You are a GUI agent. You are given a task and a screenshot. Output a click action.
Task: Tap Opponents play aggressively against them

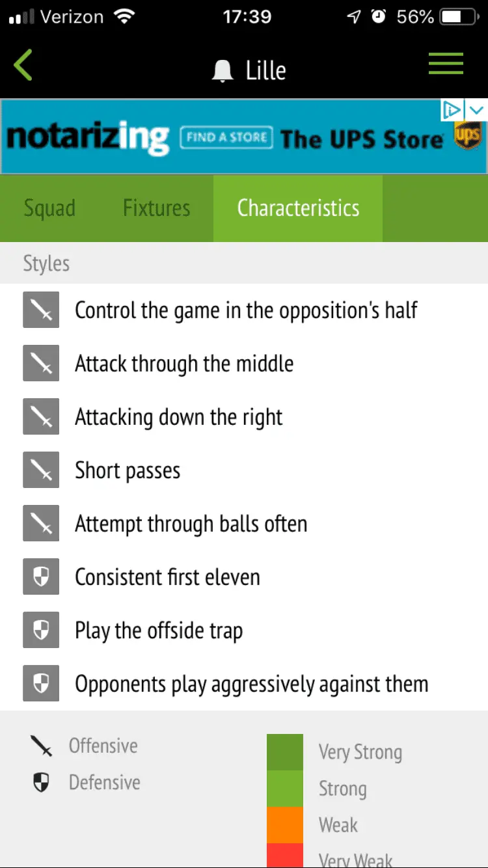pos(251,684)
